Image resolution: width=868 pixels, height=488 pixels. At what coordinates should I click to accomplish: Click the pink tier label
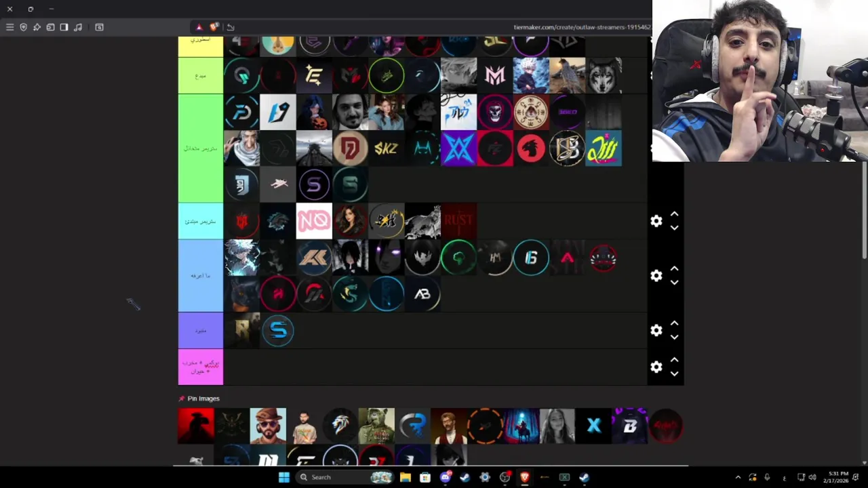[x=201, y=367]
